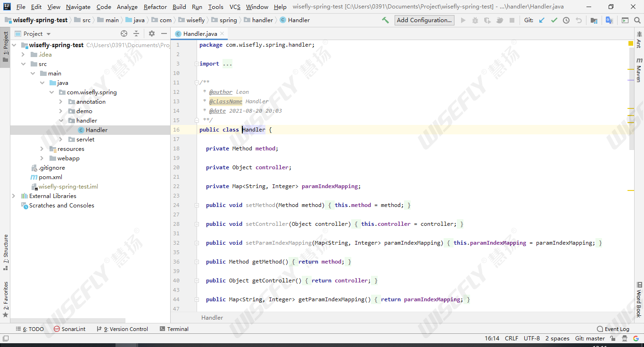Open Project panel settings gear
The image size is (644, 347).
click(151, 33)
